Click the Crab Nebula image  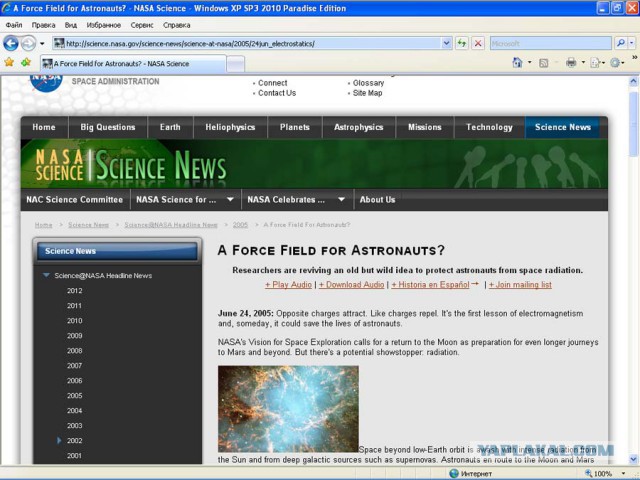click(x=288, y=409)
